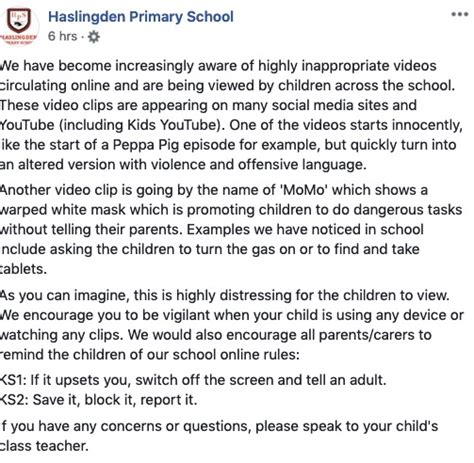
Task: Open the 6 hrs timestamp link
Action: click(x=62, y=36)
